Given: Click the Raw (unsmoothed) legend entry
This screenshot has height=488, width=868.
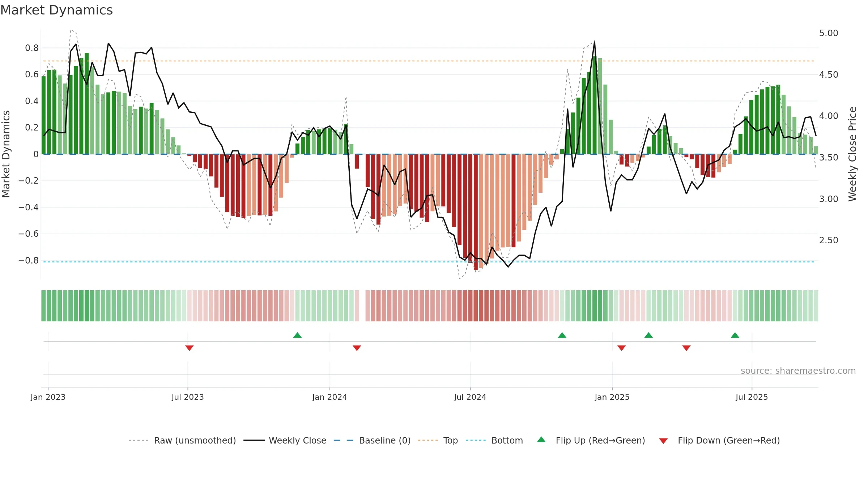Looking at the screenshot, I should [x=182, y=440].
